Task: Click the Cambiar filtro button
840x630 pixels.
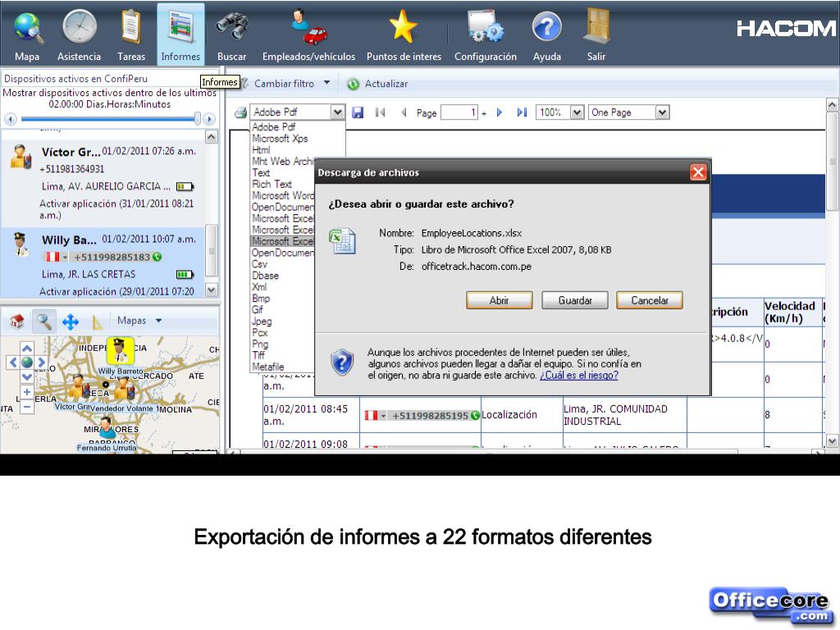Action: point(284,84)
